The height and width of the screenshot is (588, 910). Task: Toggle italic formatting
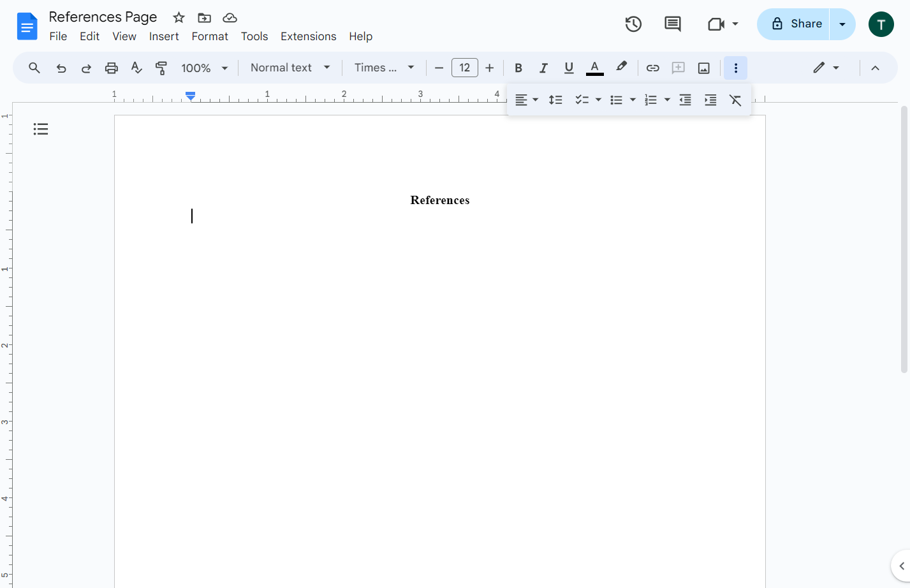(x=543, y=68)
